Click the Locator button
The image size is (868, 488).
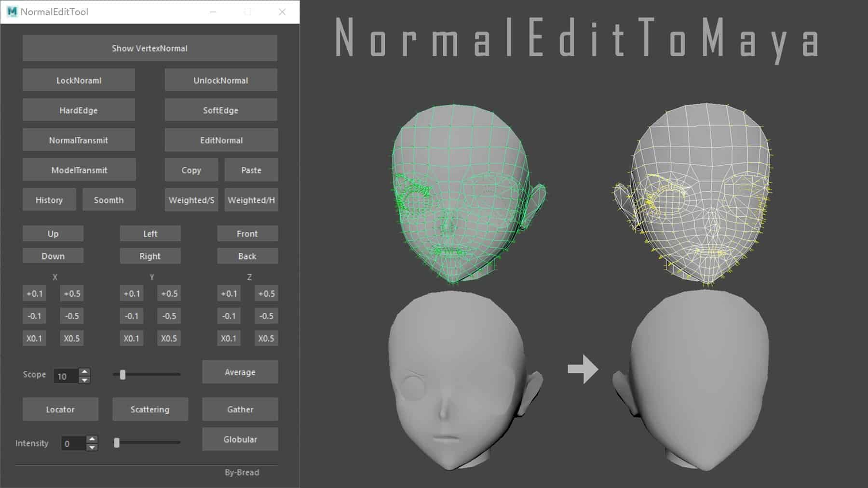click(60, 409)
